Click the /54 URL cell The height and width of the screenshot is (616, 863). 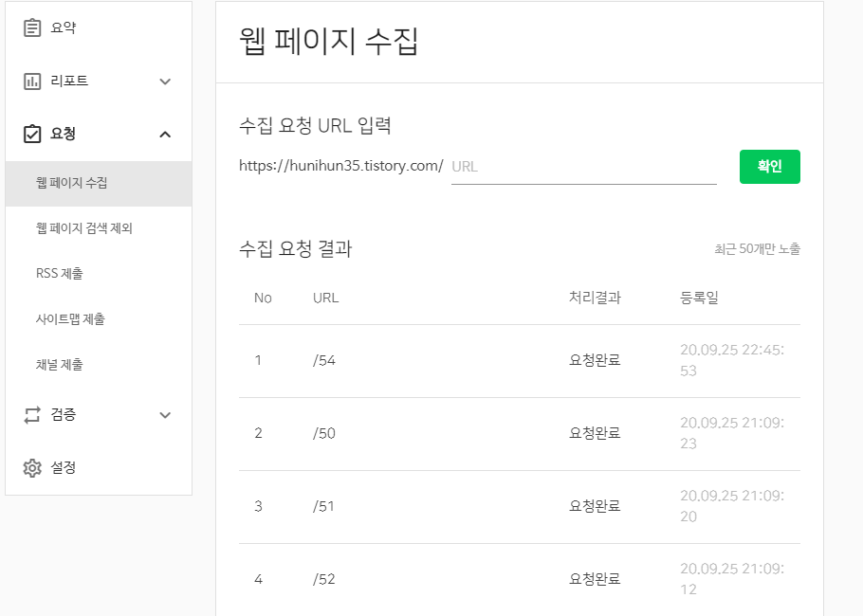324,361
